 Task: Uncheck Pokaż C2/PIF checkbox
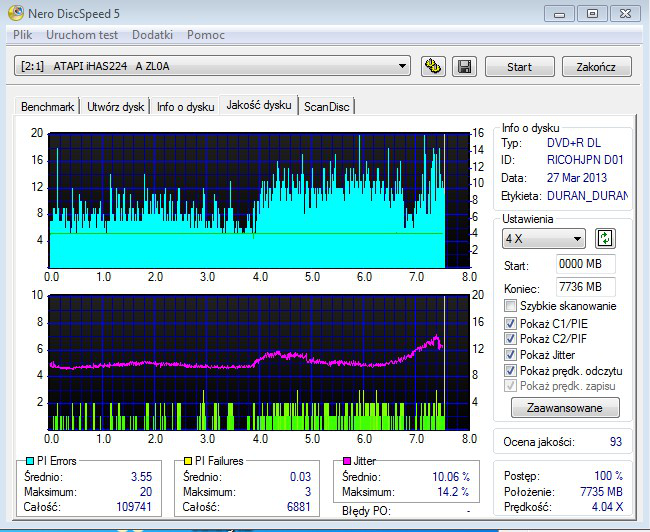510,338
